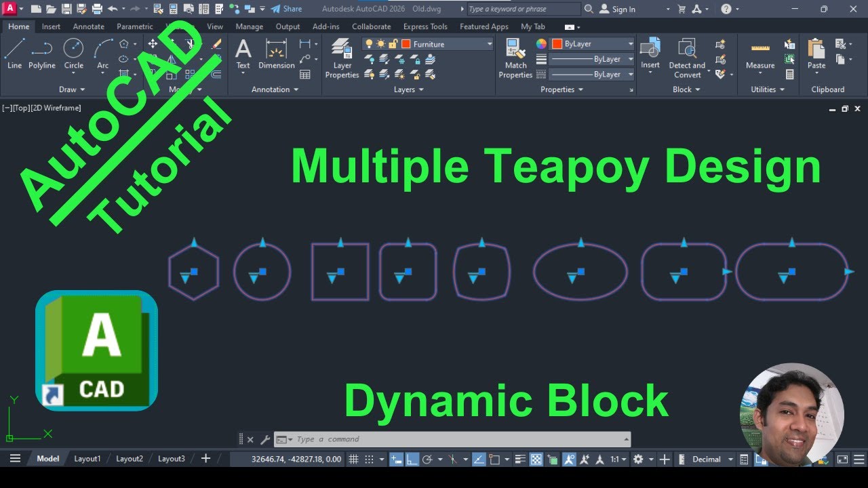868x488 pixels.
Task: Click Sign In
Action: (x=617, y=9)
